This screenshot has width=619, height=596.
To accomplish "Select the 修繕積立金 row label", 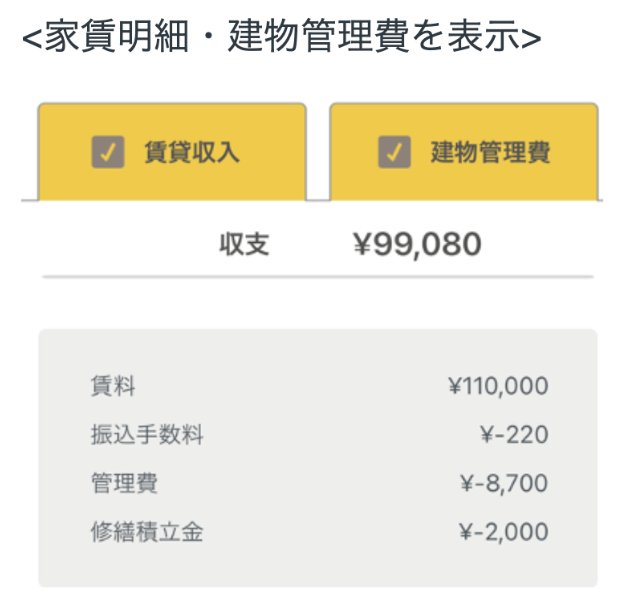I will click(146, 532).
